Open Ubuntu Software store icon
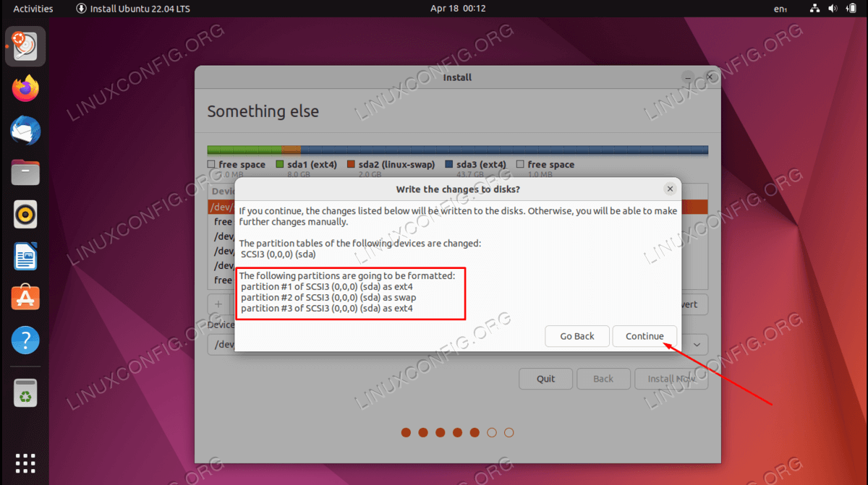The width and height of the screenshot is (868, 485). coord(25,298)
